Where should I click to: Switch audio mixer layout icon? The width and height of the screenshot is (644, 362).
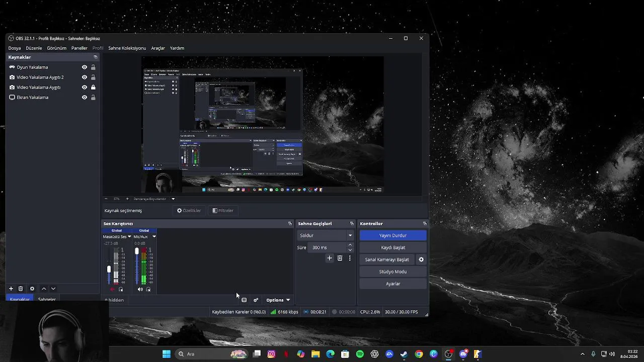(x=244, y=300)
